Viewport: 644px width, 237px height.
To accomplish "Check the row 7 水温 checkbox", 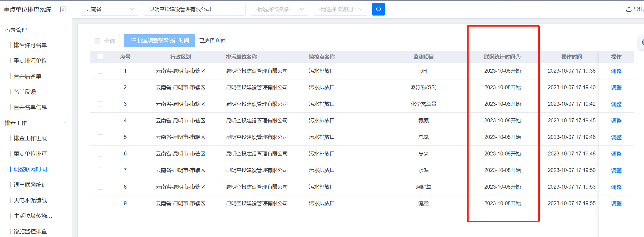I will (x=100, y=170).
